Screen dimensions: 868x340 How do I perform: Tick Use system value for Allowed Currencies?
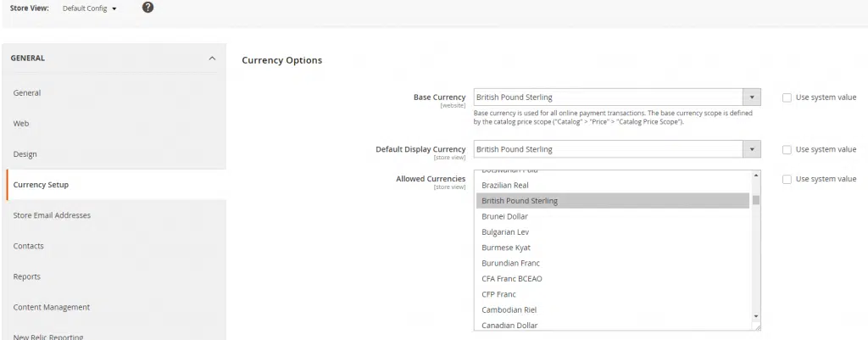(787, 180)
